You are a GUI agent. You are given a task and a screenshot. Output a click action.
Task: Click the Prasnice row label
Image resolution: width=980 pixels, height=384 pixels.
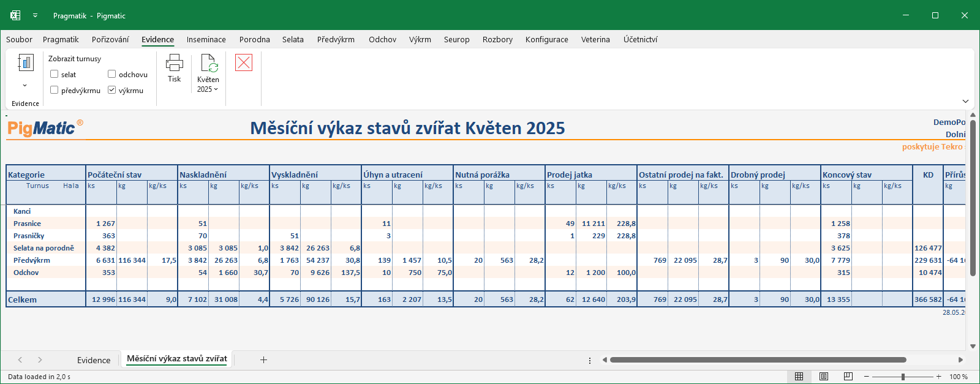click(x=27, y=224)
